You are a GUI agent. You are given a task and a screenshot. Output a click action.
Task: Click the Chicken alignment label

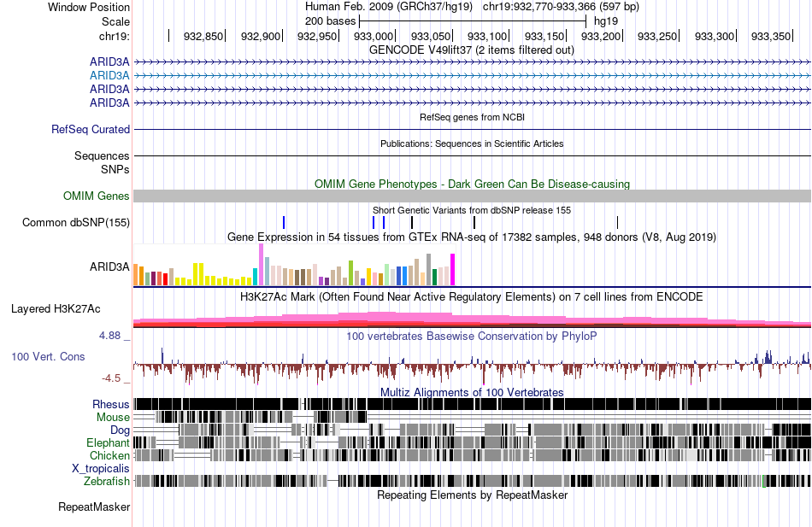109,455
